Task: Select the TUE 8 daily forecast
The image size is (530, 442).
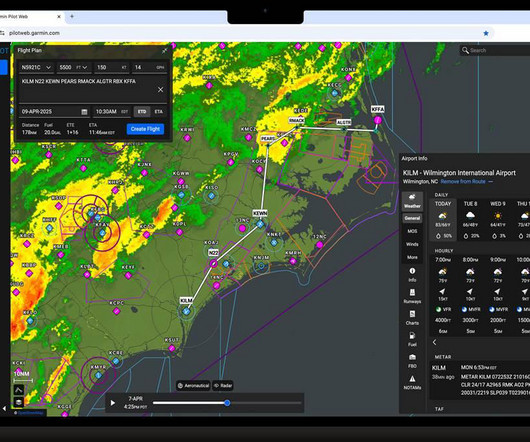Action: point(470,220)
